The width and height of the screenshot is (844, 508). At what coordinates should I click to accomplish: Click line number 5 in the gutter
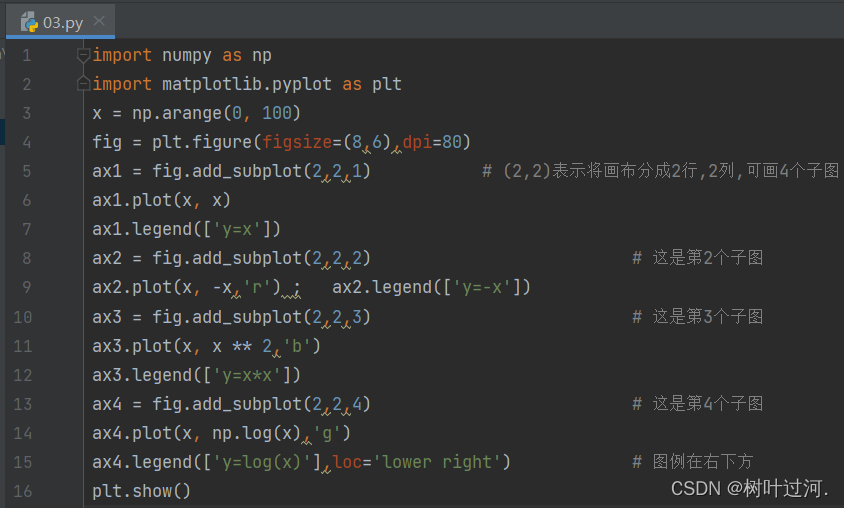pyautogui.click(x=26, y=171)
